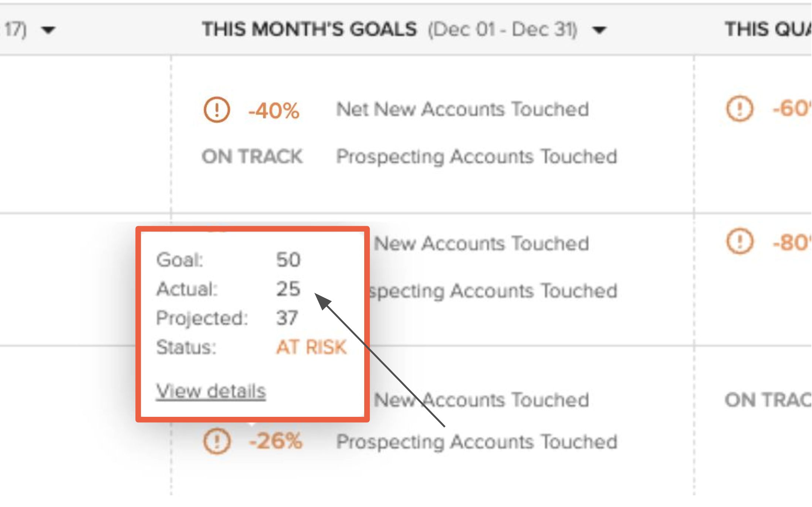Image resolution: width=812 pixels, height=507 pixels.
Task: Select Prospecting Accounts Touched next to -26%
Action: coord(476,442)
